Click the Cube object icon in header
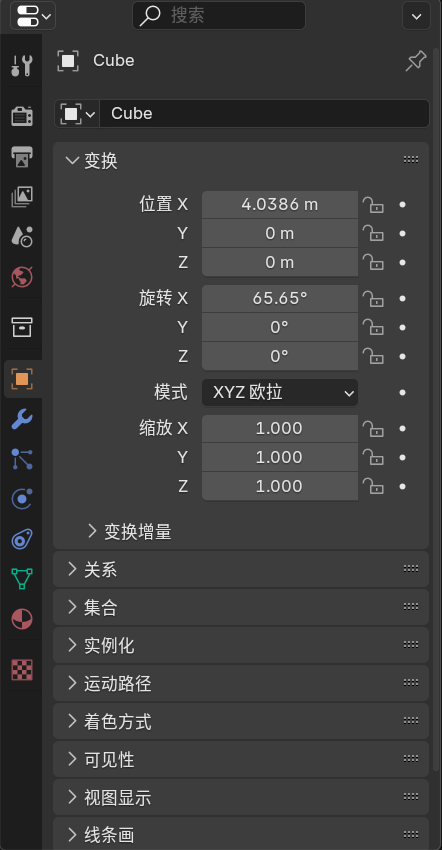The height and width of the screenshot is (850, 442). pos(68,61)
